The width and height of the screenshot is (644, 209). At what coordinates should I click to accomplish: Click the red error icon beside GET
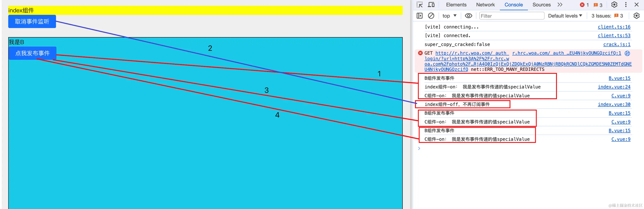[x=421, y=53]
